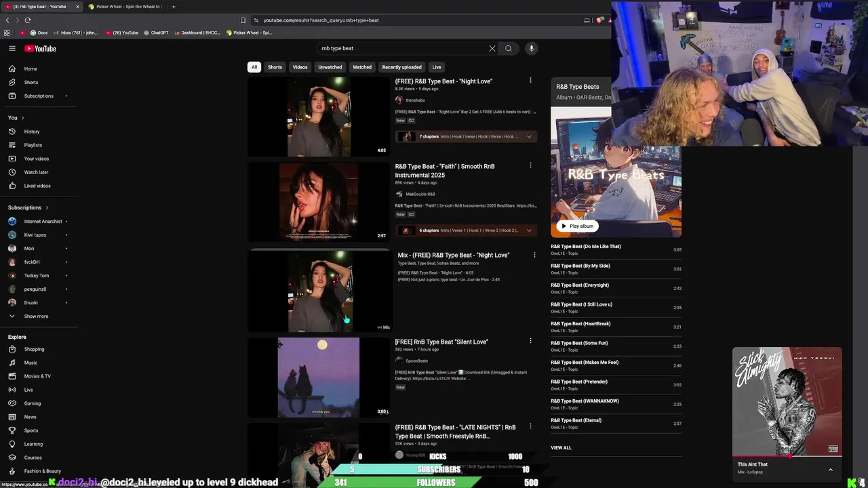
Task: Click in the YouTube search input field
Action: [x=403, y=48]
